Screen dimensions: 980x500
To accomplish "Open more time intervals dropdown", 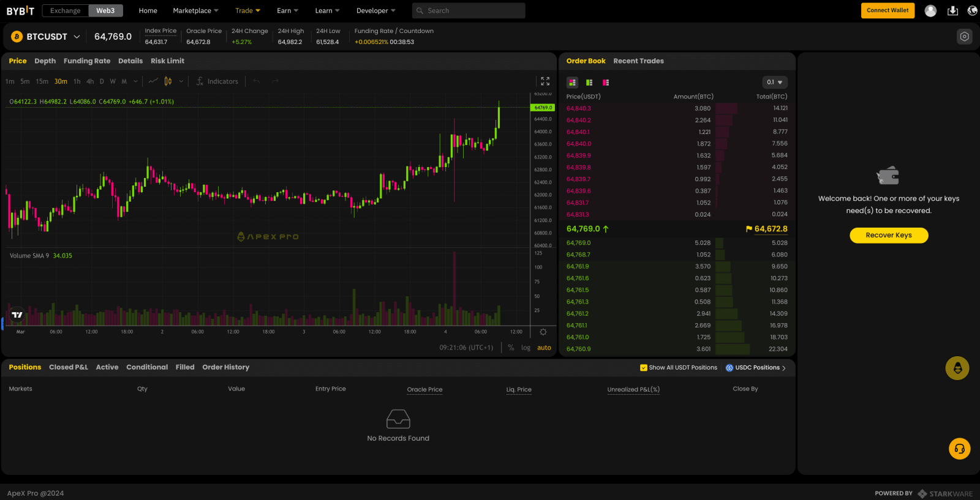I will (x=135, y=81).
